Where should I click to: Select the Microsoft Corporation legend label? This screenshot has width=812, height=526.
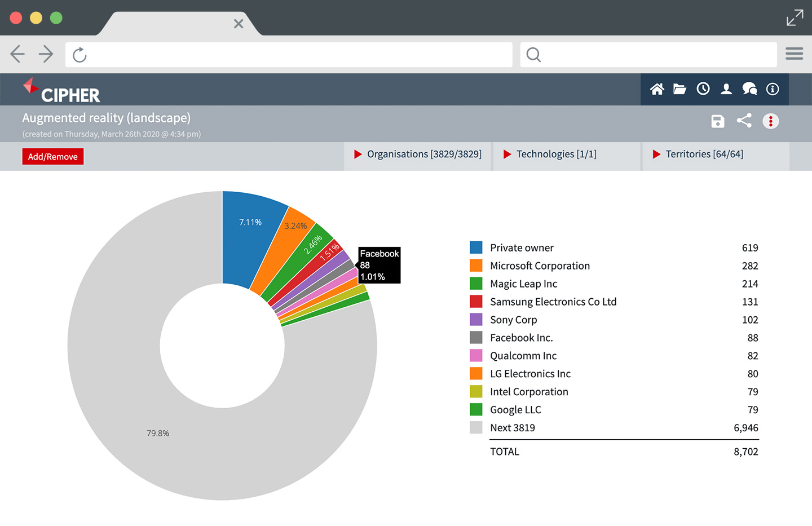click(540, 266)
